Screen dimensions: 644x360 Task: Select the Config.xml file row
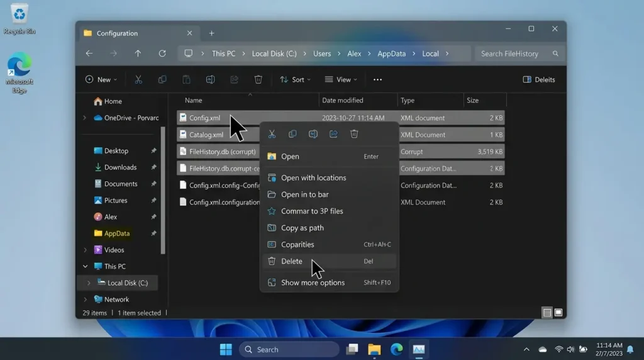click(x=340, y=118)
